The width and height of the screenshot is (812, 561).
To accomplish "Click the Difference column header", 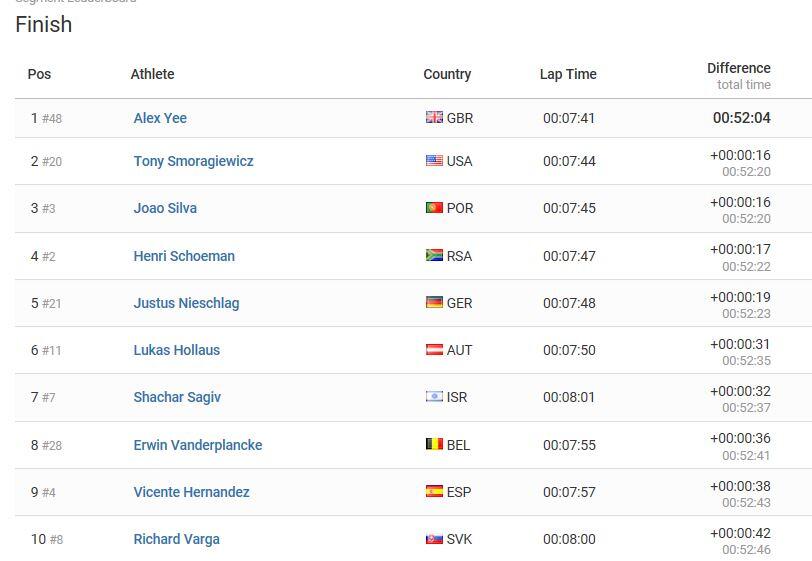I will point(738,68).
